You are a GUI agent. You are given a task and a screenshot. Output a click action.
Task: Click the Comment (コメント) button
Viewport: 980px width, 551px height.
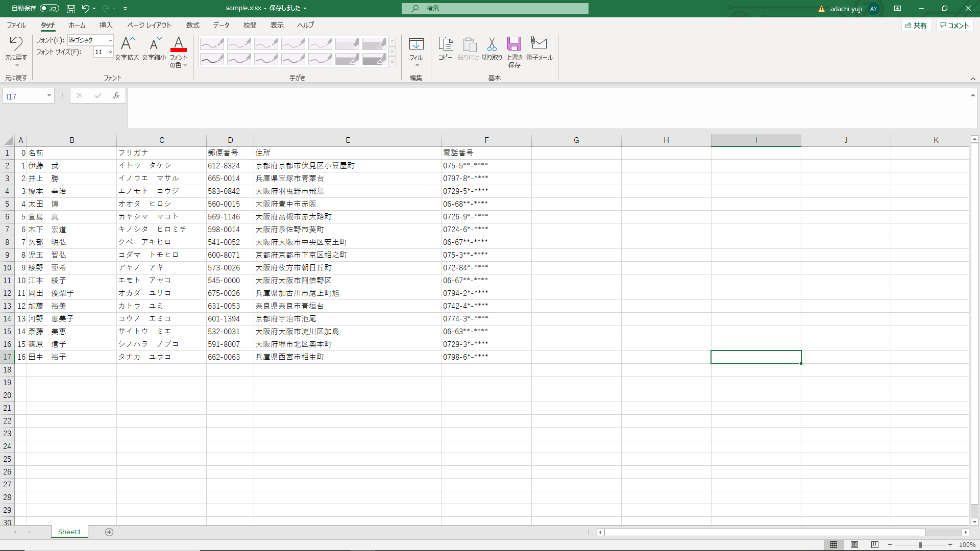pos(954,26)
